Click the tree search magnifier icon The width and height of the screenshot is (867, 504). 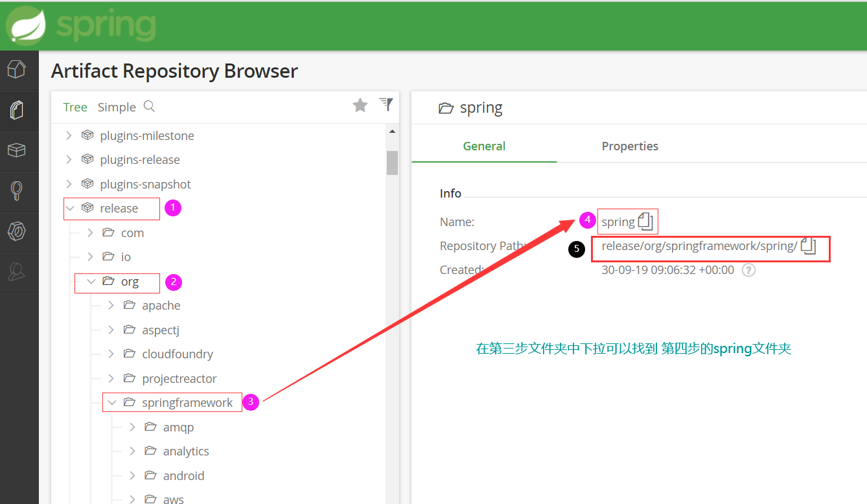pyautogui.click(x=149, y=106)
